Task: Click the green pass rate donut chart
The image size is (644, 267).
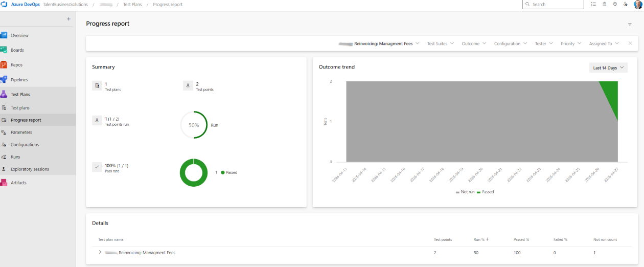Action: [x=194, y=172]
